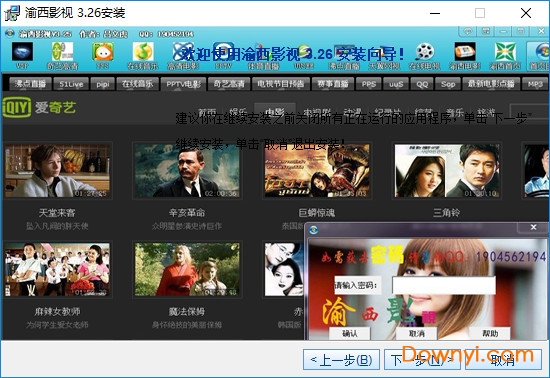Cancel the installation with the bottom-right 取消 button
550x378 pixels.
click(503, 359)
